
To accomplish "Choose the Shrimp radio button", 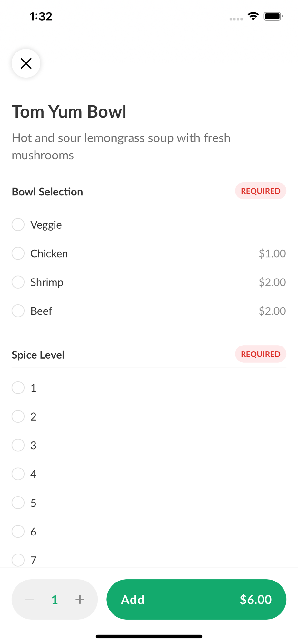I will point(18,282).
